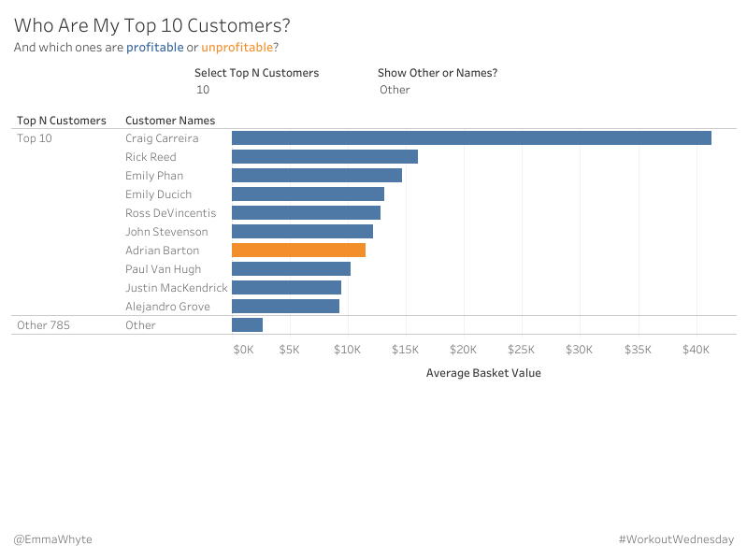Viewport: 747px width, 560px height.
Task: Click Alejandro Grove's bar
Action: tap(285, 307)
